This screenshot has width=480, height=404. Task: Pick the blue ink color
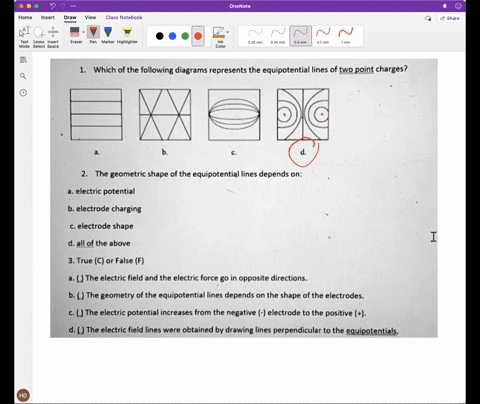click(x=172, y=36)
